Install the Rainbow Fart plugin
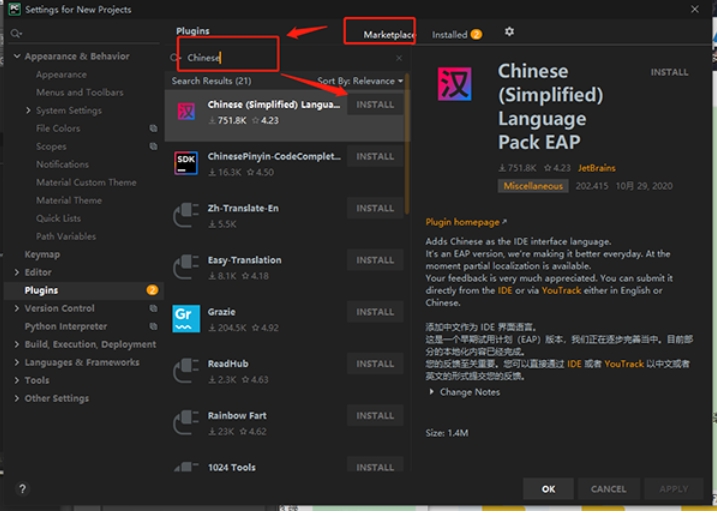 375,415
